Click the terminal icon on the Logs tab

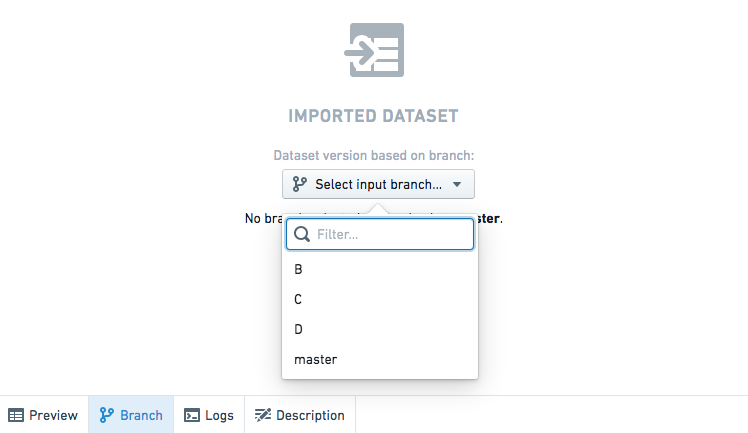coord(192,415)
